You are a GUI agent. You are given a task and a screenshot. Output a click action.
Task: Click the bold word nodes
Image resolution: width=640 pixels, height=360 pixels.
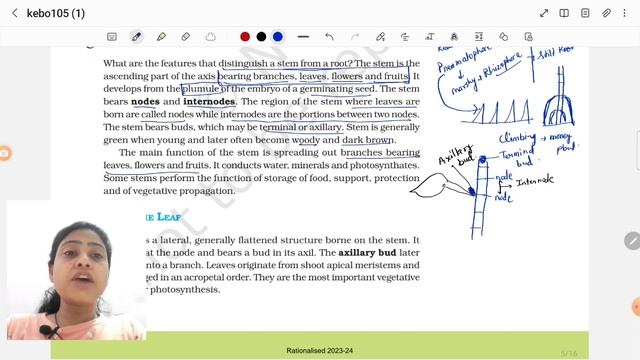click(145, 101)
